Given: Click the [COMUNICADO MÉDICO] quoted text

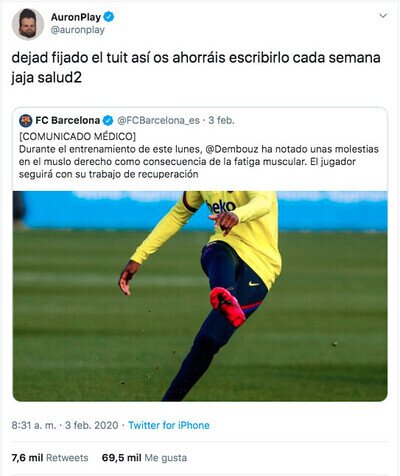Looking at the screenshot, I should [77, 136].
